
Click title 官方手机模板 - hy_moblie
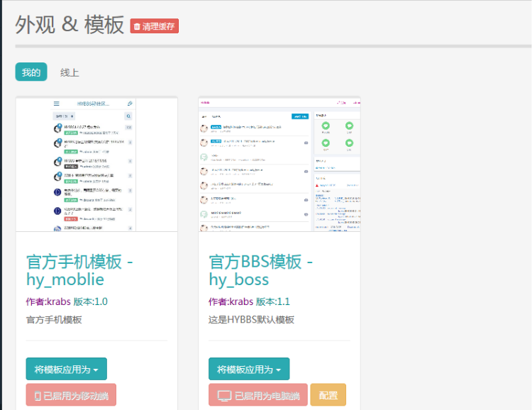79,270
